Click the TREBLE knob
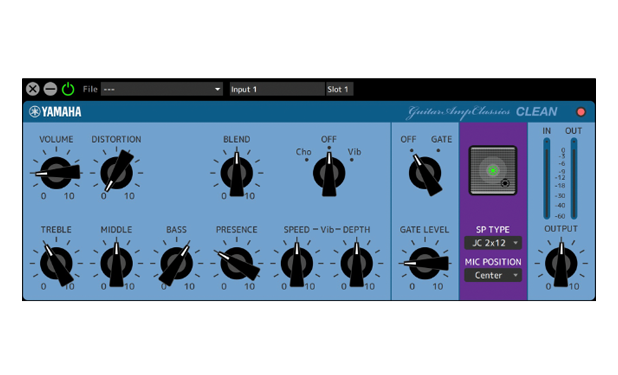 point(56,263)
